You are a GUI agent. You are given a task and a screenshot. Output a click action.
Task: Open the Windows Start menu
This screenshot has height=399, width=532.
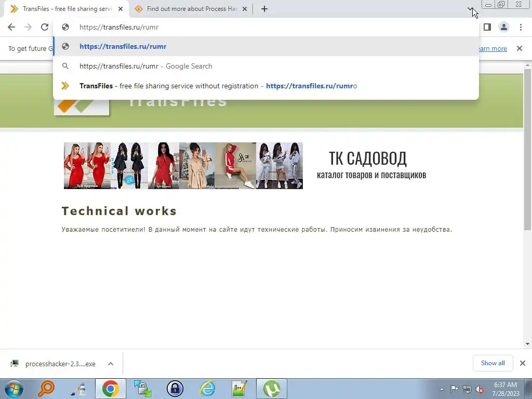pyautogui.click(x=14, y=389)
